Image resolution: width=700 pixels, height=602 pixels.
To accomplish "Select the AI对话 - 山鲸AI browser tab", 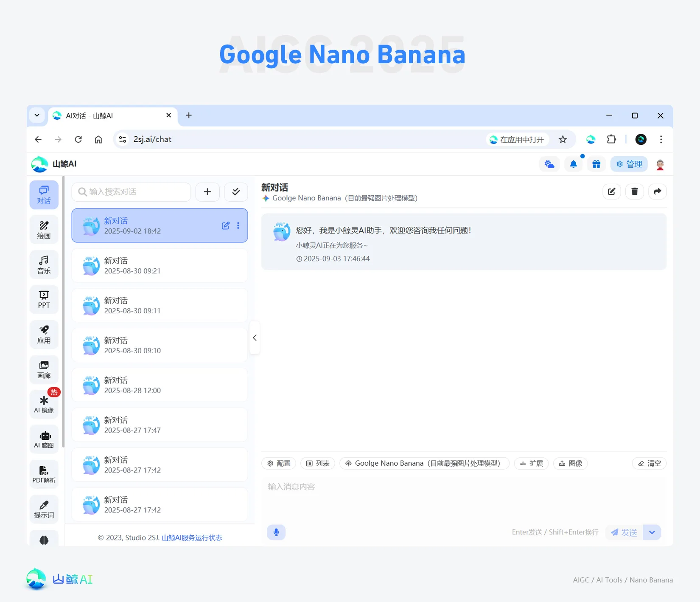I will 112,115.
